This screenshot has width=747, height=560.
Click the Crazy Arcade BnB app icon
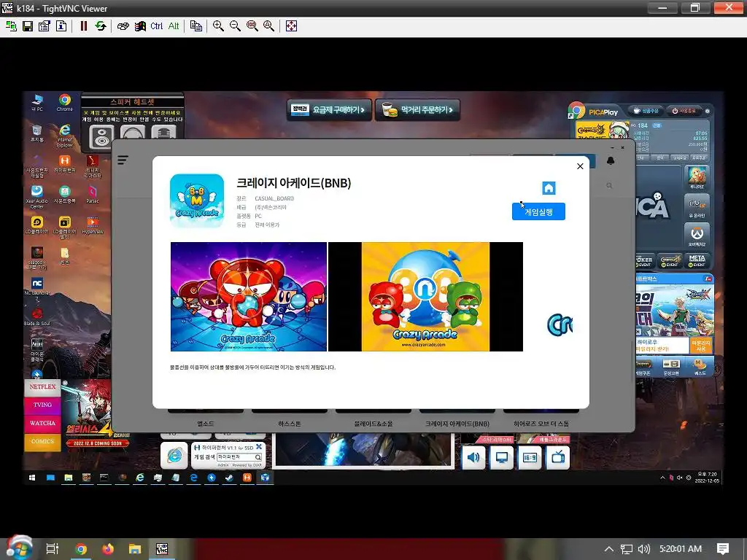(x=197, y=201)
